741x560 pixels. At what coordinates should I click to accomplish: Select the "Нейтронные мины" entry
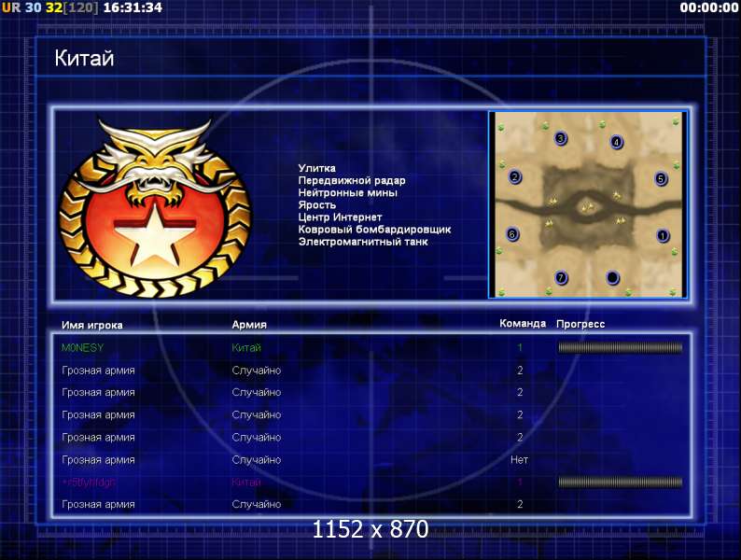[x=347, y=193]
